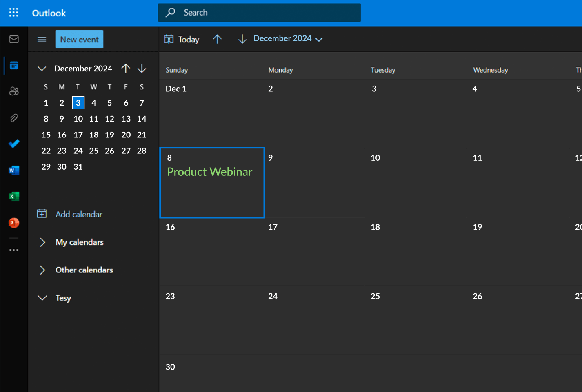Open the Product Webinar event

pos(210,172)
